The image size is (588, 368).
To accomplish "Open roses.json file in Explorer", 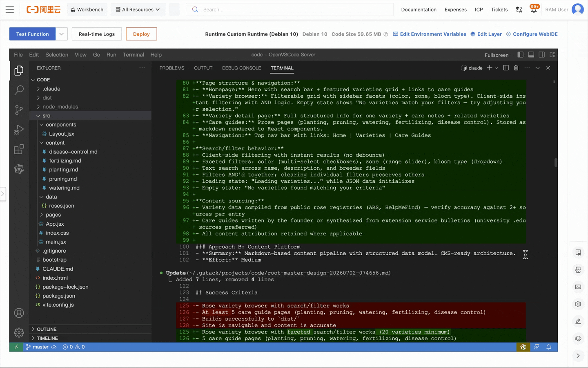I will 61,206.
